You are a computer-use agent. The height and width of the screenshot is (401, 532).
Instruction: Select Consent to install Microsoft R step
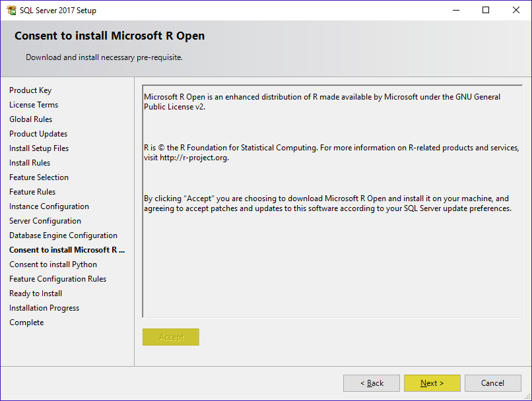67,250
